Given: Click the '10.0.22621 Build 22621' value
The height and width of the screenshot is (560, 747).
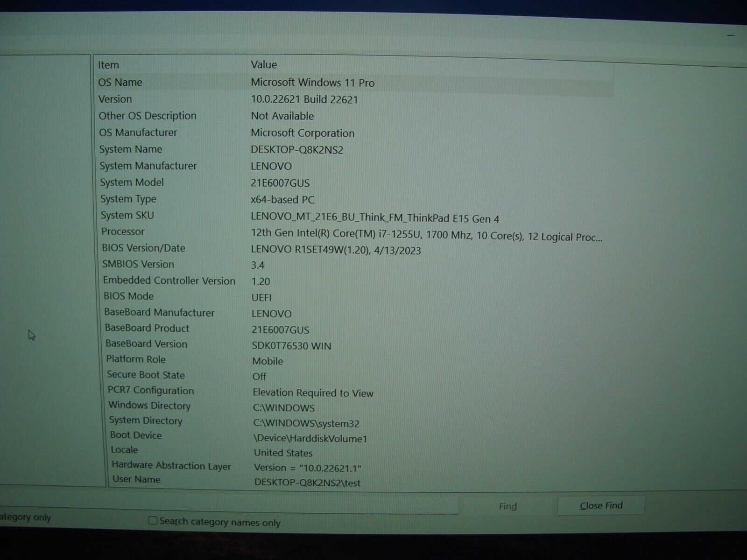Looking at the screenshot, I should pyautogui.click(x=304, y=99).
